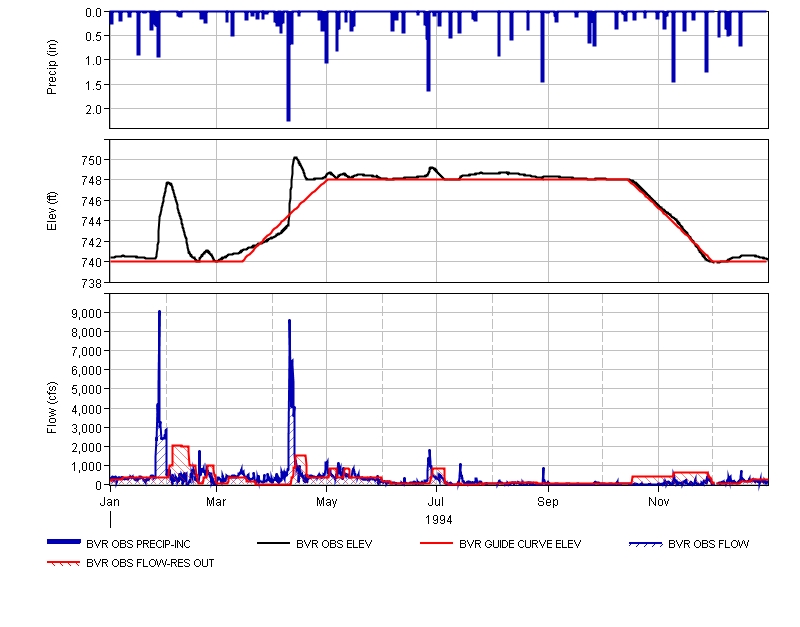The image size is (800, 627).
Task: Select the "BVR OBS ELEV" legend text
Action: click(335, 545)
